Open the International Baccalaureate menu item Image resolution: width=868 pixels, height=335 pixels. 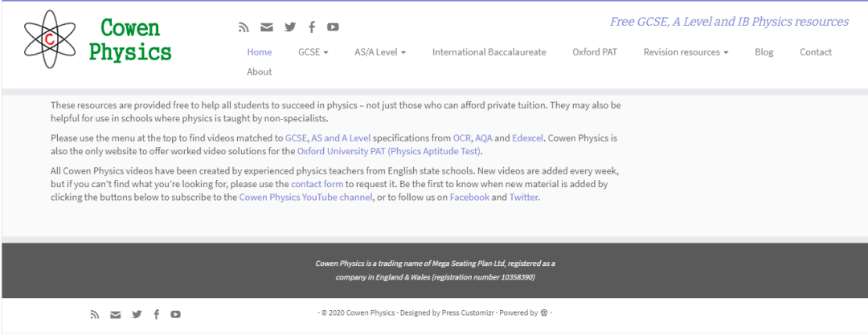[489, 52]
